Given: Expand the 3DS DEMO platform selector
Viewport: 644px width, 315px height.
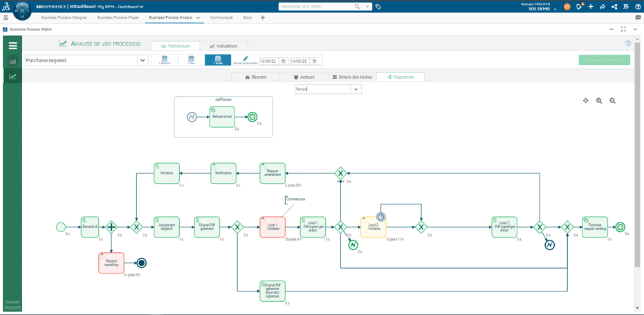Looking at the screenshot, I should [555, 9].
